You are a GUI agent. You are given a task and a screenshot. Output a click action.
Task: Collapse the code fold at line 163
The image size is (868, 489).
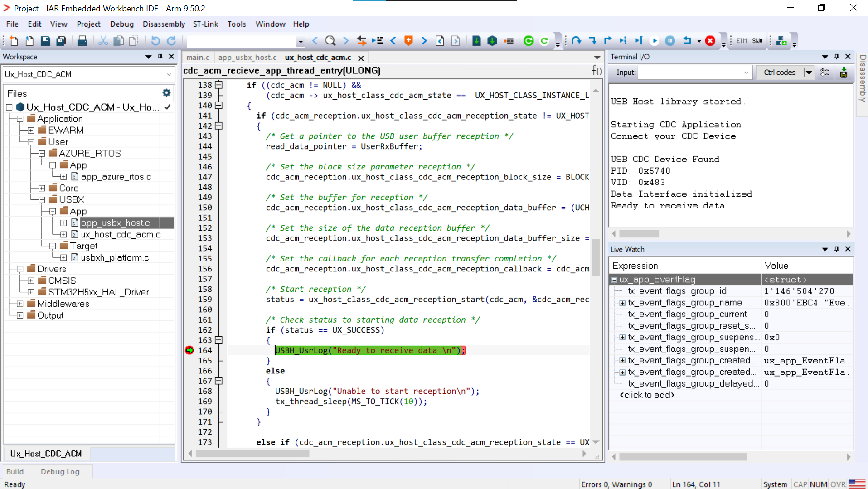(219, 340)
